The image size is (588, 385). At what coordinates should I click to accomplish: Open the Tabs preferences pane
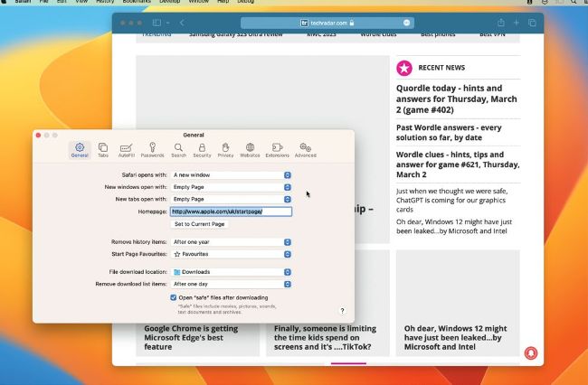pos(103,150)
